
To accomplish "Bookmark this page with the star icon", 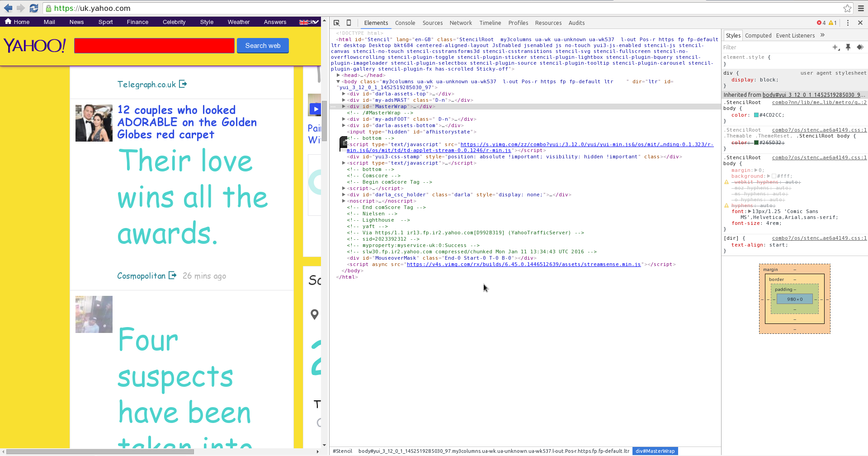I will [847, 8].
